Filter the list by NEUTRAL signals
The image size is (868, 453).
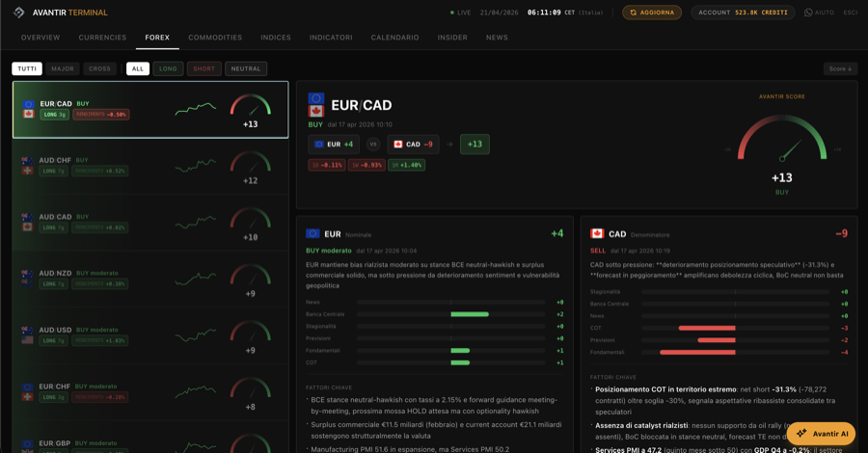246,68
